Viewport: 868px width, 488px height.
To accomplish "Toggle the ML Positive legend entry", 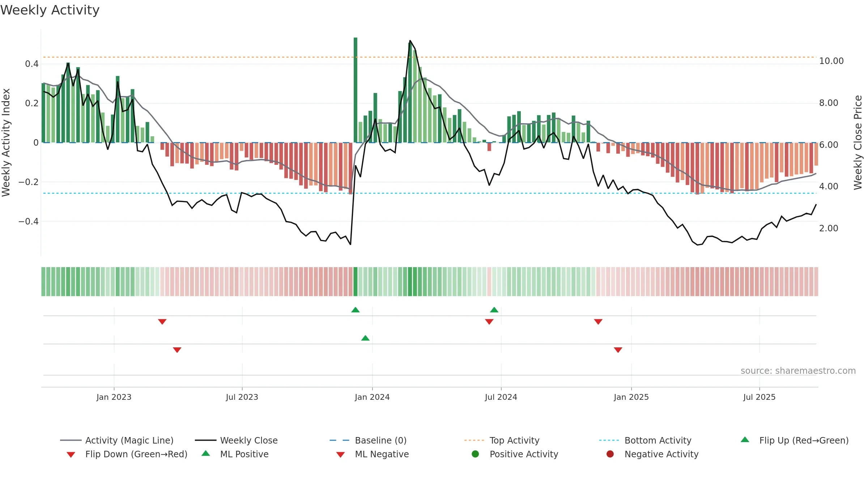I will 235,454.
